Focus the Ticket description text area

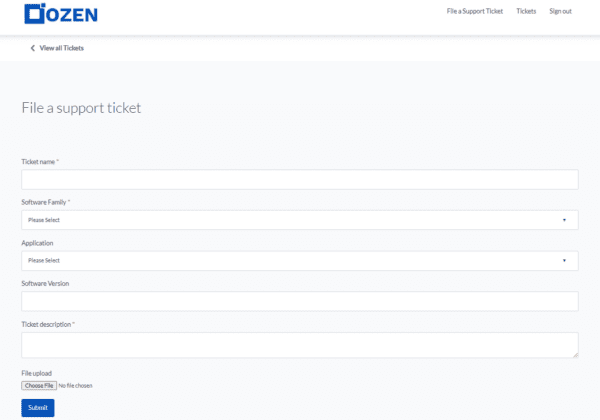click(299, 344)
